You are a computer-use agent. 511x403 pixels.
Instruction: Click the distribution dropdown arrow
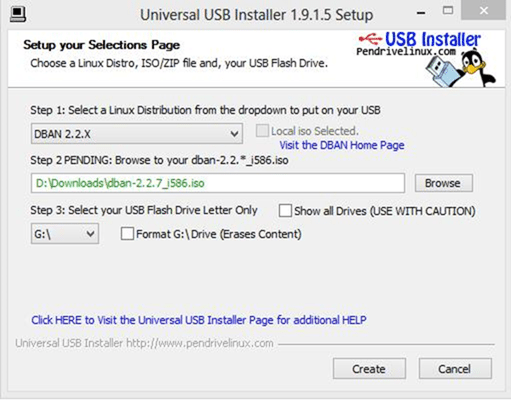[x=234, y=134]
